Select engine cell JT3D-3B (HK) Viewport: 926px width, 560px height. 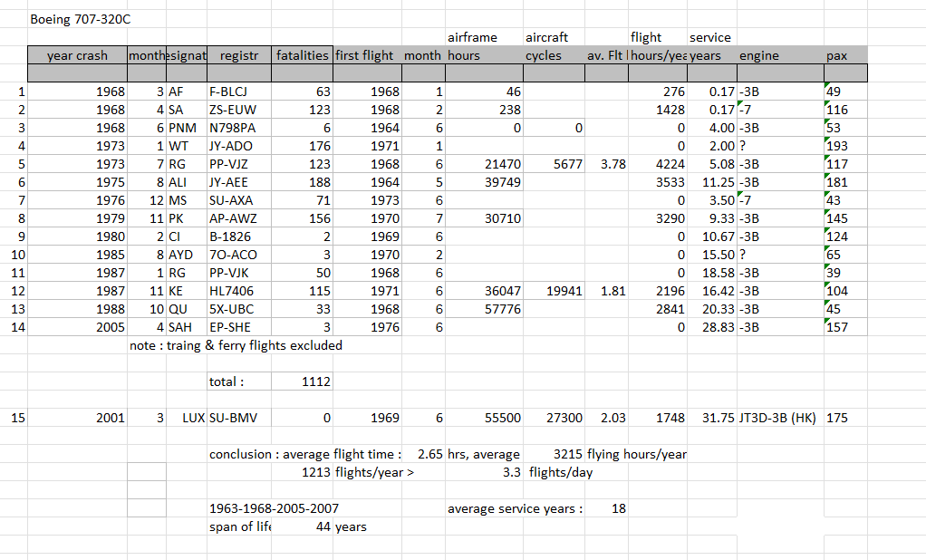(x=780, y=419)
